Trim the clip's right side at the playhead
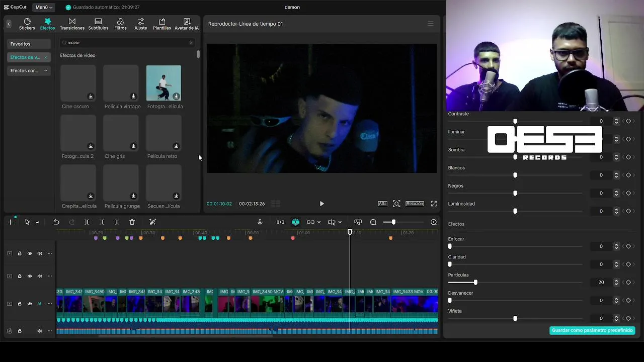Screen dimensions: 644x362 117,222
